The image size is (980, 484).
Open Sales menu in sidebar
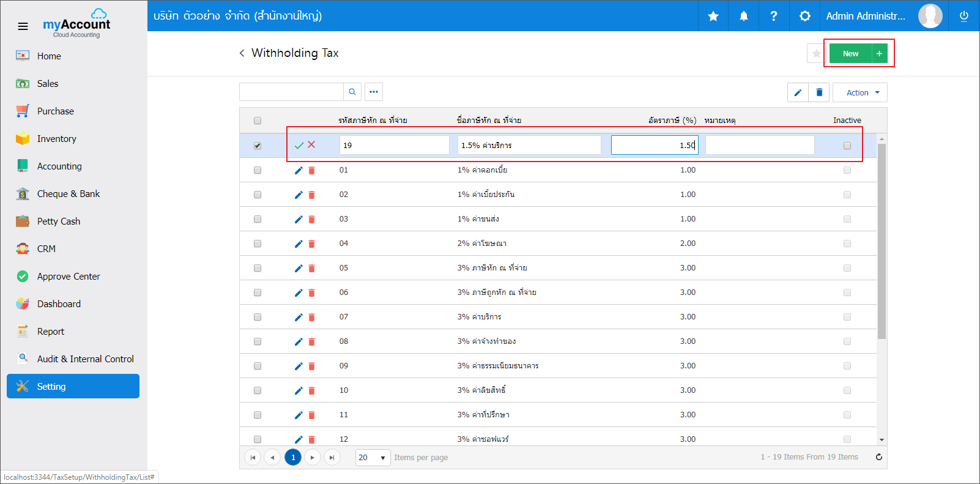click(73, 83)
